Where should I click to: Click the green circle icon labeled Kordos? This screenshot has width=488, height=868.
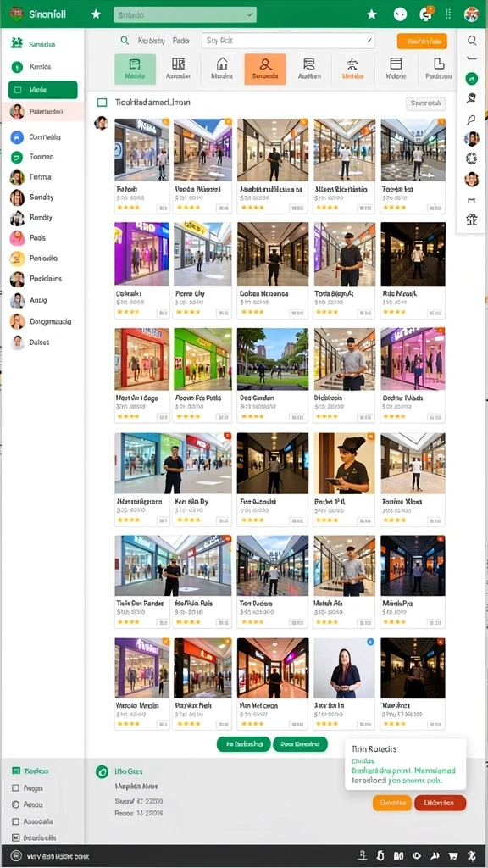click(17, 67)
